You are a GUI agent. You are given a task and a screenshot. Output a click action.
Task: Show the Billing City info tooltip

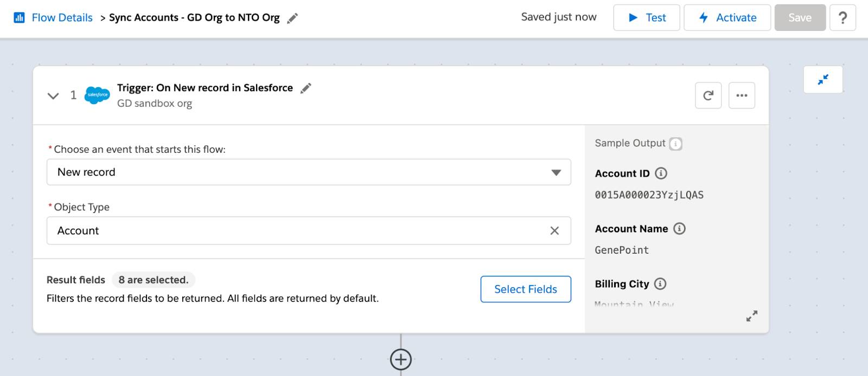660,284
